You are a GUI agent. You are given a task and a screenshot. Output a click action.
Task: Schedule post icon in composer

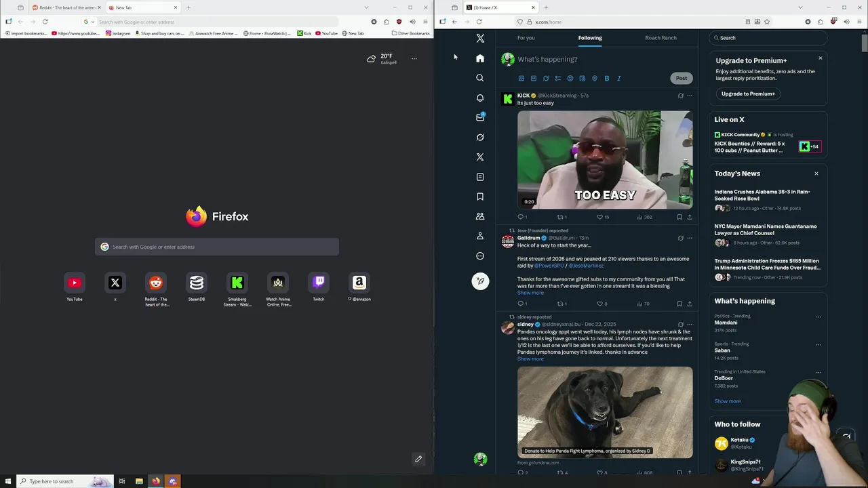583,79
